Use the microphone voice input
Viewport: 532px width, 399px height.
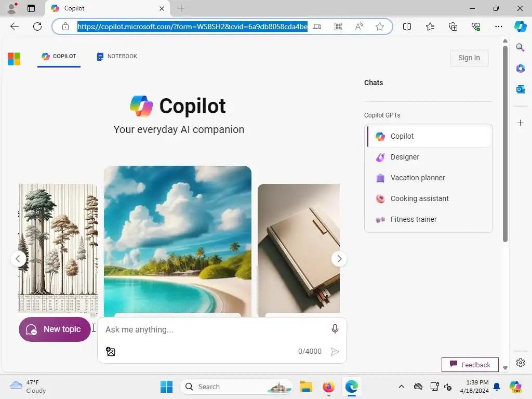pyautogui.click(x=335, y=329)
